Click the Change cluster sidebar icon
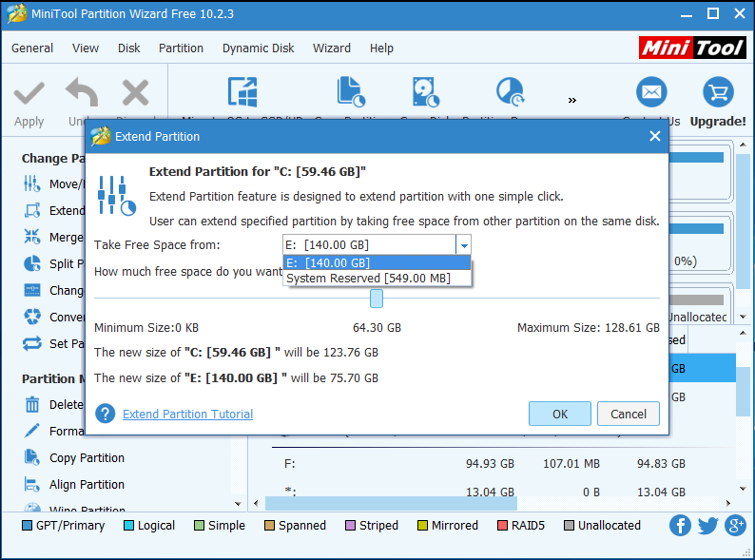 [x=32, y=290]
